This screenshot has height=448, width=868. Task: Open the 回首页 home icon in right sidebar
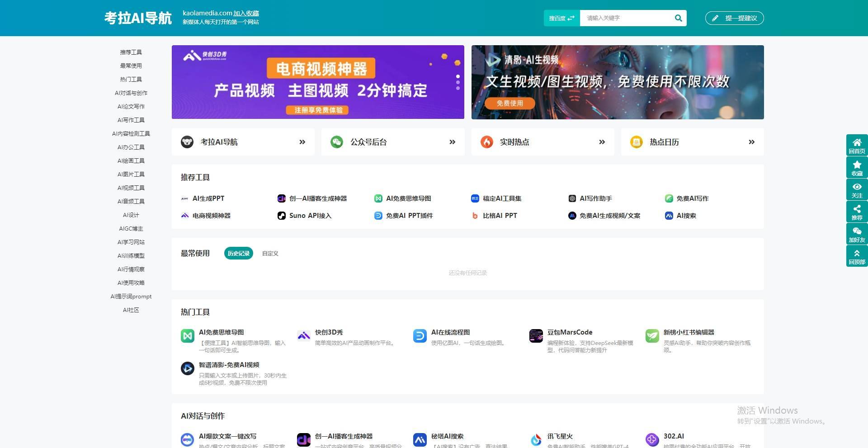(857, 142)
